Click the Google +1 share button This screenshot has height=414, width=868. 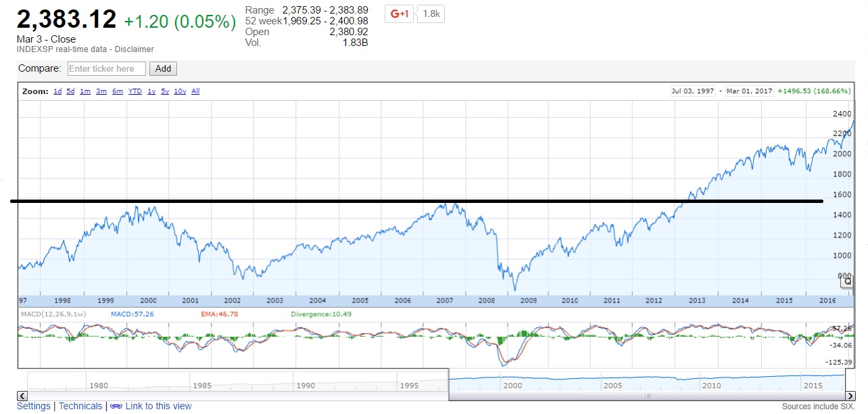tap(399, 14)
